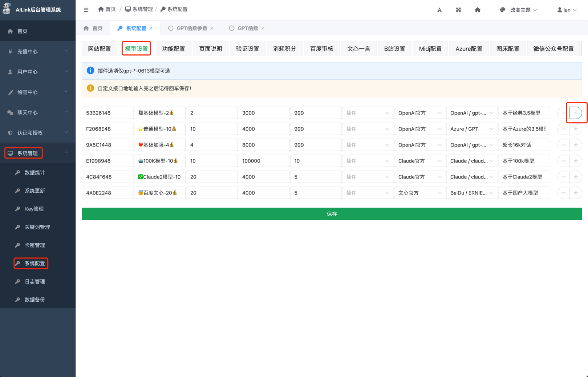
Task: Add a row after 4A0E2248 with plus
Action: [576, 193]
